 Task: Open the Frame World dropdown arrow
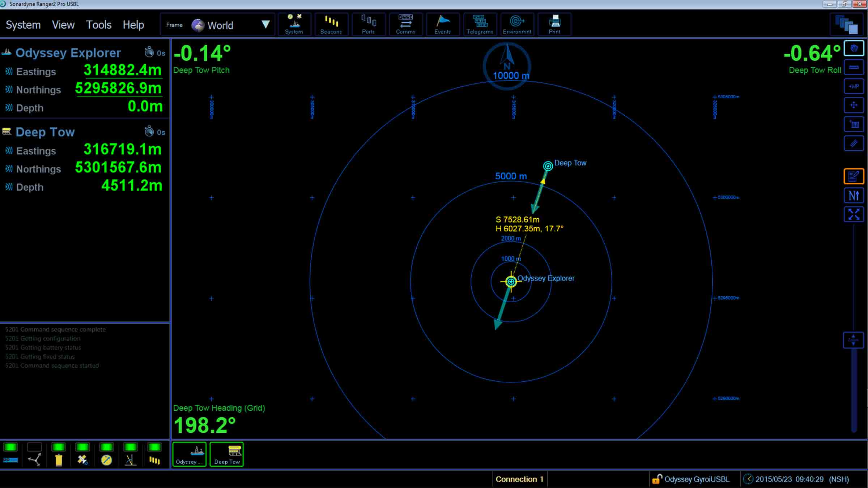tap(265, 24)
